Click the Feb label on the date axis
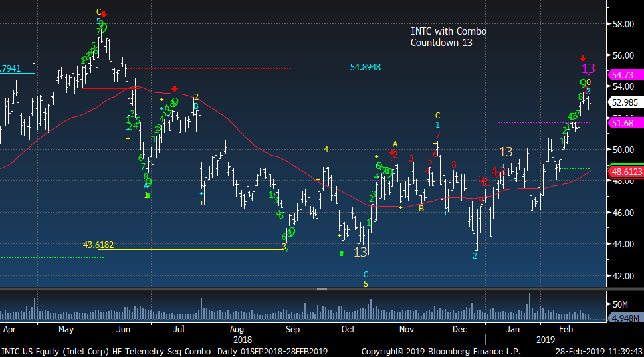644x357 pixels. (x=566, y=330)
